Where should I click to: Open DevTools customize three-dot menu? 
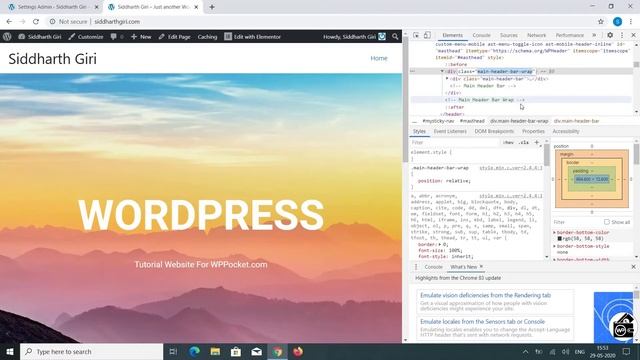pyautogui.click(x=622, y=35)
